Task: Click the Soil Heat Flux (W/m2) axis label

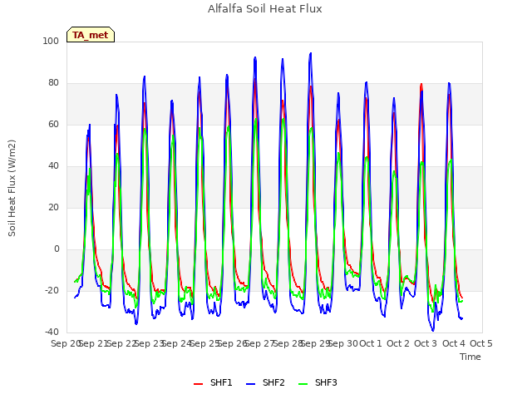Action: [x=12, y=188]
